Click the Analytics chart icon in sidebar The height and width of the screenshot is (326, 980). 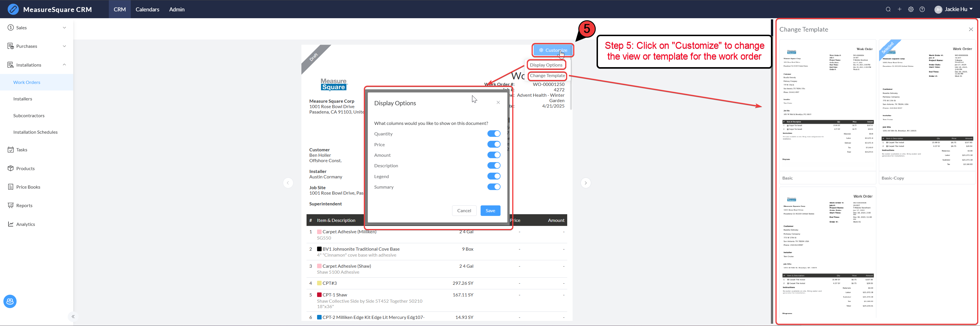tap(11, 224)
